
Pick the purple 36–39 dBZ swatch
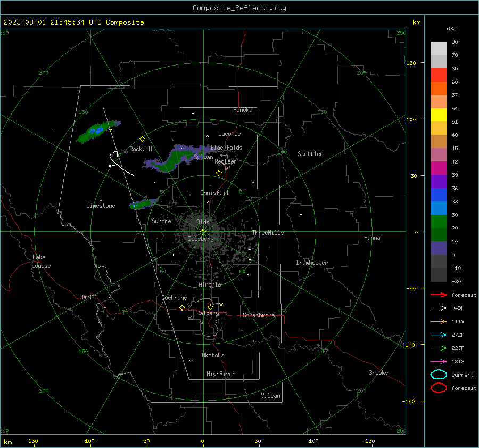439,181
